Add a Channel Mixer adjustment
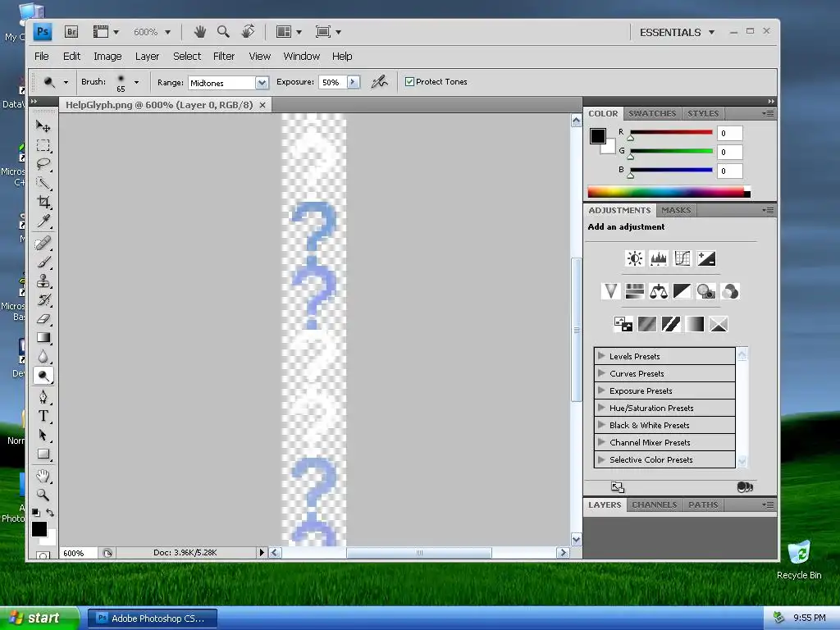This screenshot has height=630, width=840. click(729, 291)
